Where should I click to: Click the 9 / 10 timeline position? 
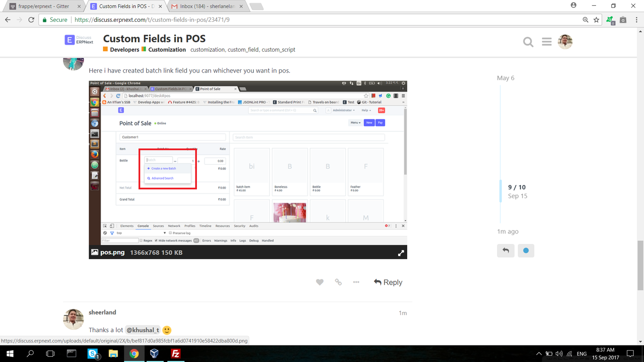517,187
